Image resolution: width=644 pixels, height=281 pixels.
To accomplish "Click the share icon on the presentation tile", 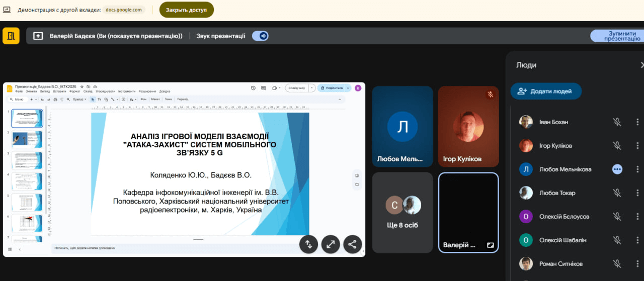I will point(352,244).
